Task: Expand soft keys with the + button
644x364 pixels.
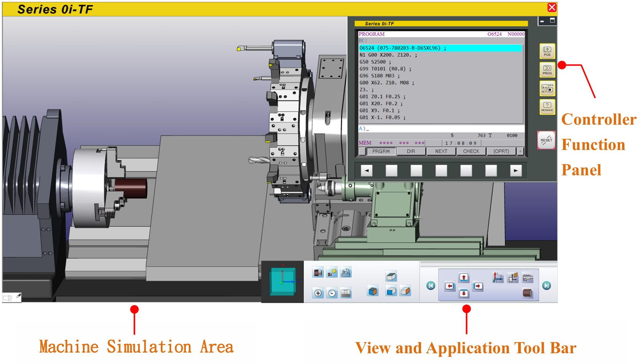Action: 520,152
